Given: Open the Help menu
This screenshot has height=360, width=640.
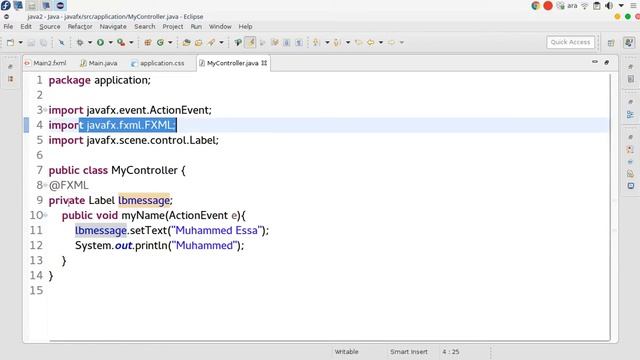Looking at the screenshot, I should click(x=245, y=27).
